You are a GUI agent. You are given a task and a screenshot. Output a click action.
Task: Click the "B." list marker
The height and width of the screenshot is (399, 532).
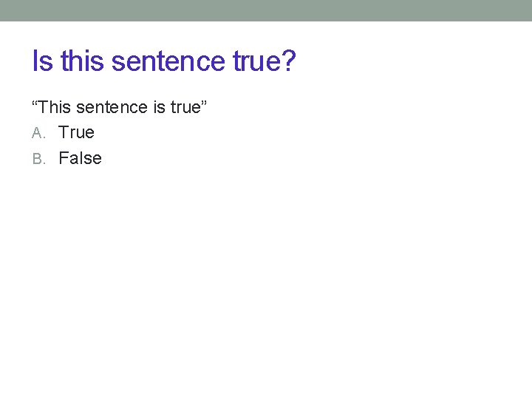pyautogui.click(x=39, y=159)
